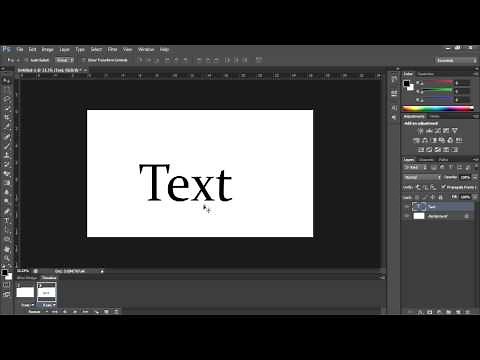Open the status bar document info arrow
Viewport: 480px width, 360px height.
tap(102, 271)
